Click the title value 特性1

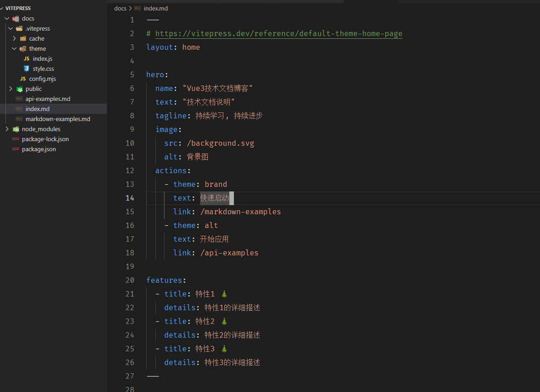tap(205, 294)
